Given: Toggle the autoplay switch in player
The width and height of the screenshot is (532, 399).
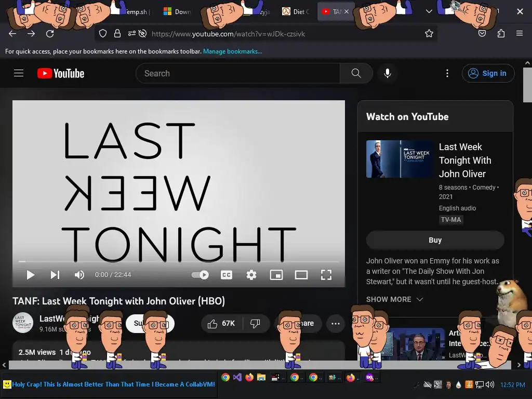Looking at the screenshot, I should (x=200, y=275).
